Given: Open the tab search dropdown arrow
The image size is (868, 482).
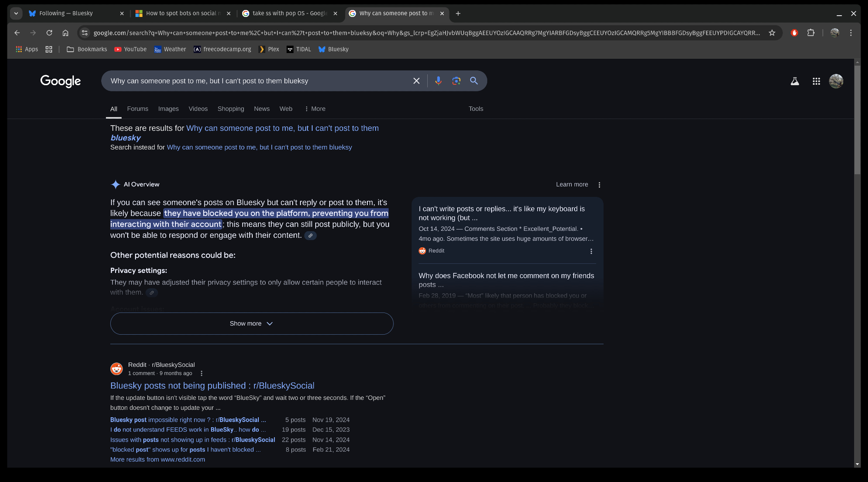Looking at the screenshot, I should (x=16, y=13).
